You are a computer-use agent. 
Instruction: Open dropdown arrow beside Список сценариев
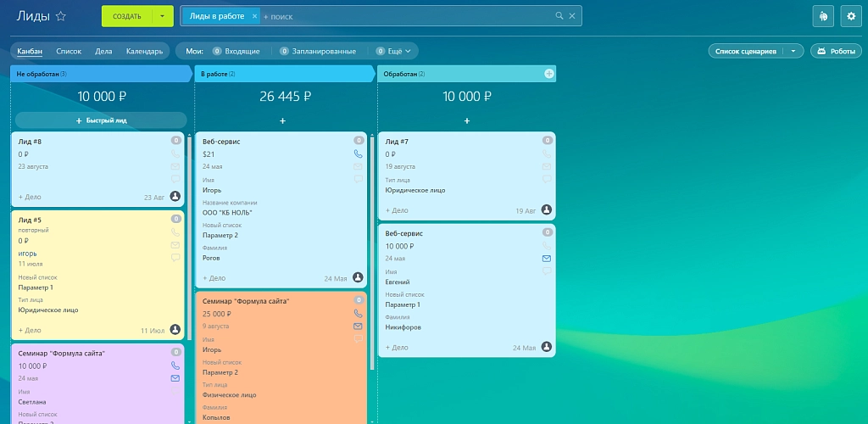(793, 51)
